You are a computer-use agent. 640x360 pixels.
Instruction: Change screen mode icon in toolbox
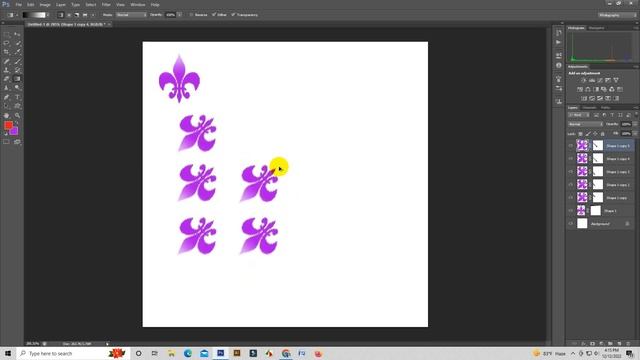pyautogui.click(x=17, y=142)
